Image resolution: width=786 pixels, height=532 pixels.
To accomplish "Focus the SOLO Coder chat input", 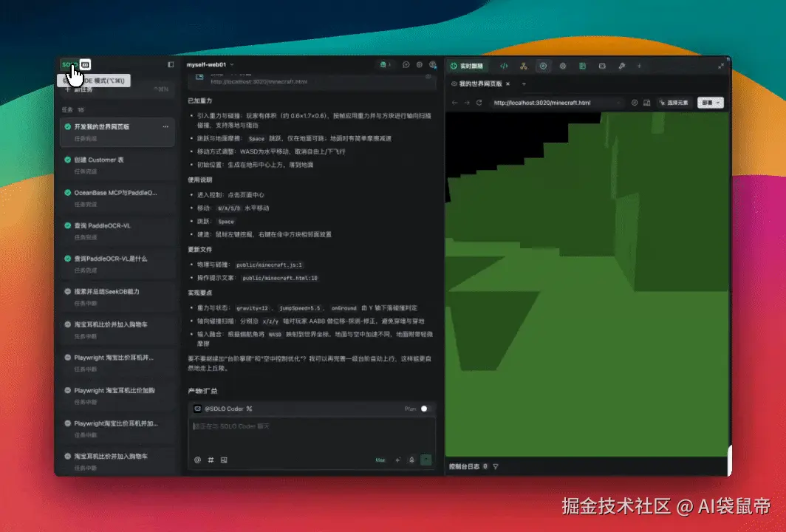I will pos(312,435).
